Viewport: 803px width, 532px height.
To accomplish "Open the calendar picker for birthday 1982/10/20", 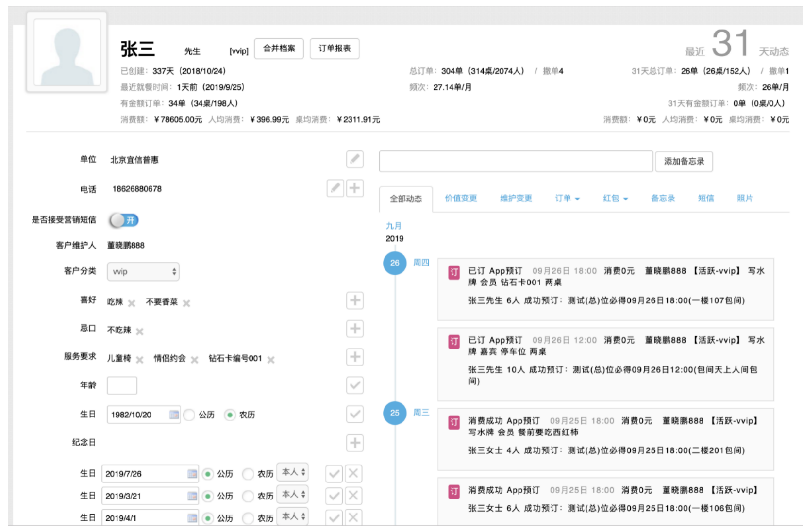I will (x=174, y=415).
